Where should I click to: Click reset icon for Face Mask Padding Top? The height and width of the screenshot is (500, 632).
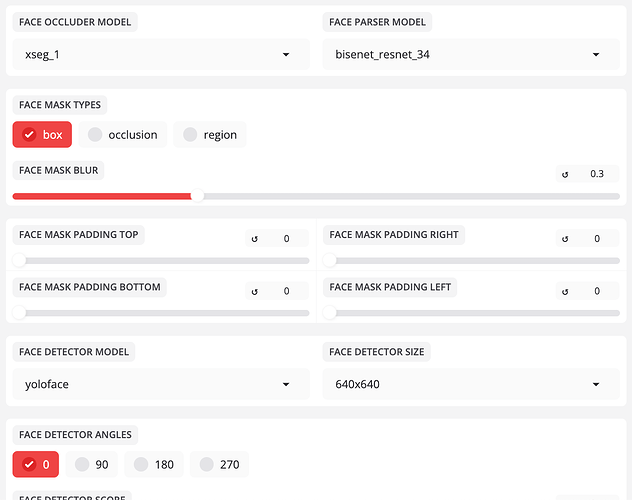tap(255, 239)
